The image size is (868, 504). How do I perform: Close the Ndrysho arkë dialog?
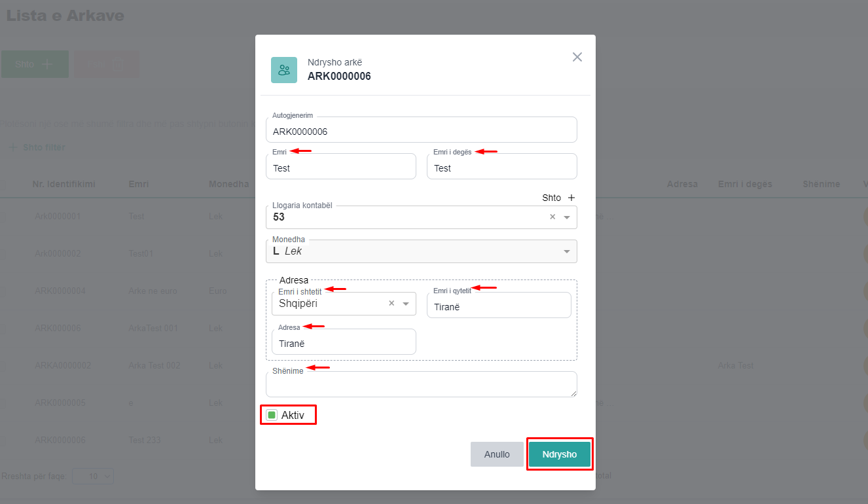pos(577,57)
